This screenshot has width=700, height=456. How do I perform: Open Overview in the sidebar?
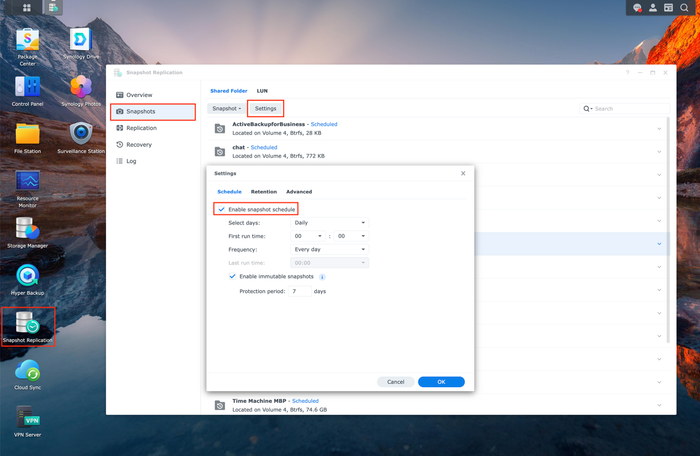(x=153, y=95)
